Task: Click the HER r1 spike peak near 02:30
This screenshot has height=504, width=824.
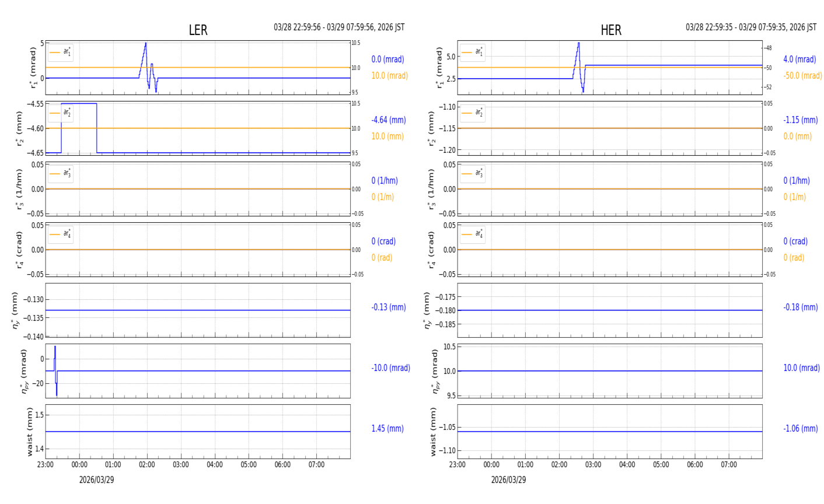Action: coord(578,43)
